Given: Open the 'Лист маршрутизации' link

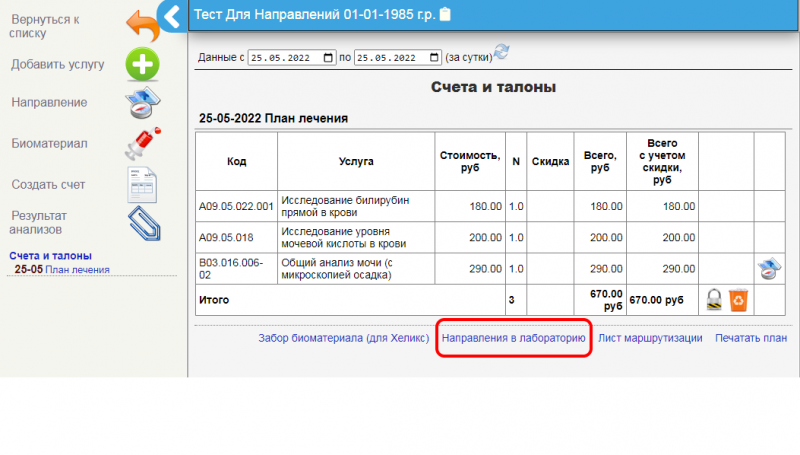Looking at the screenshot, I should 650,339.
